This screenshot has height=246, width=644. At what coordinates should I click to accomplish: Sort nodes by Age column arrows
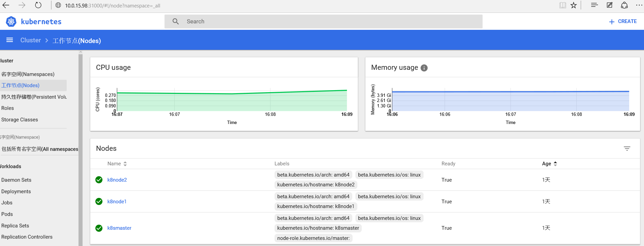pos(555,164)
